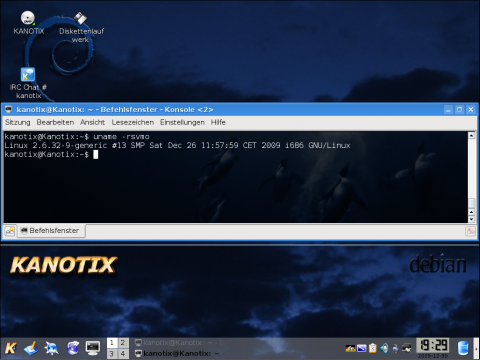Click the 'uname -rsvmo' command text

pos(121,137)
